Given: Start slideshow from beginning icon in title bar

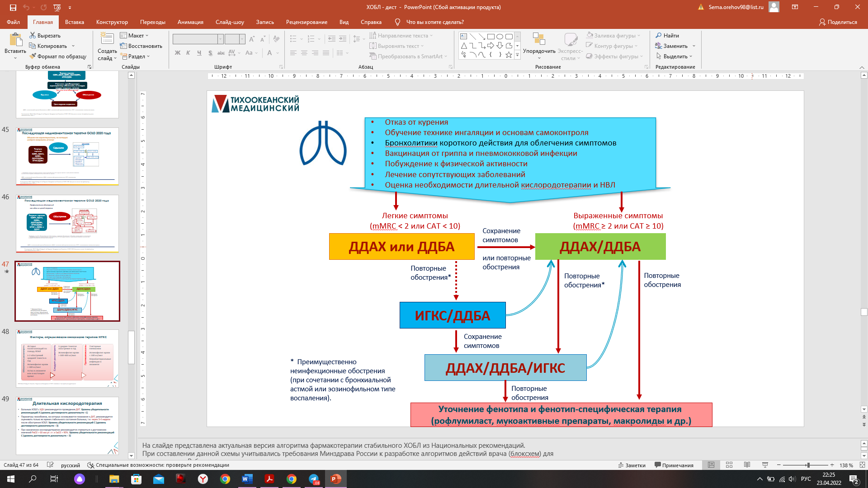Looking at the screenshot, I should 57,7.
